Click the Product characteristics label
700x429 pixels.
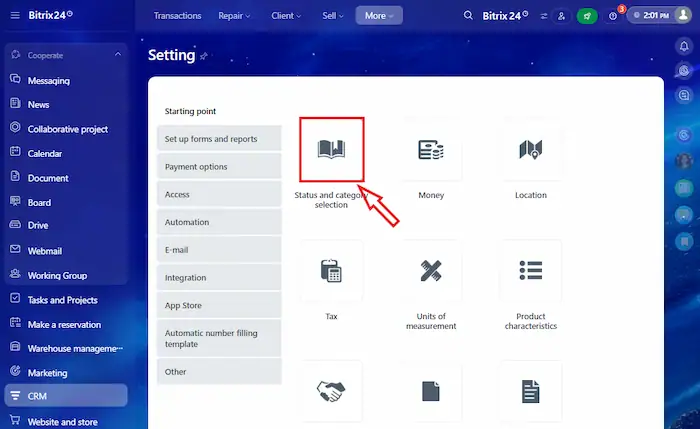(531, 321)
